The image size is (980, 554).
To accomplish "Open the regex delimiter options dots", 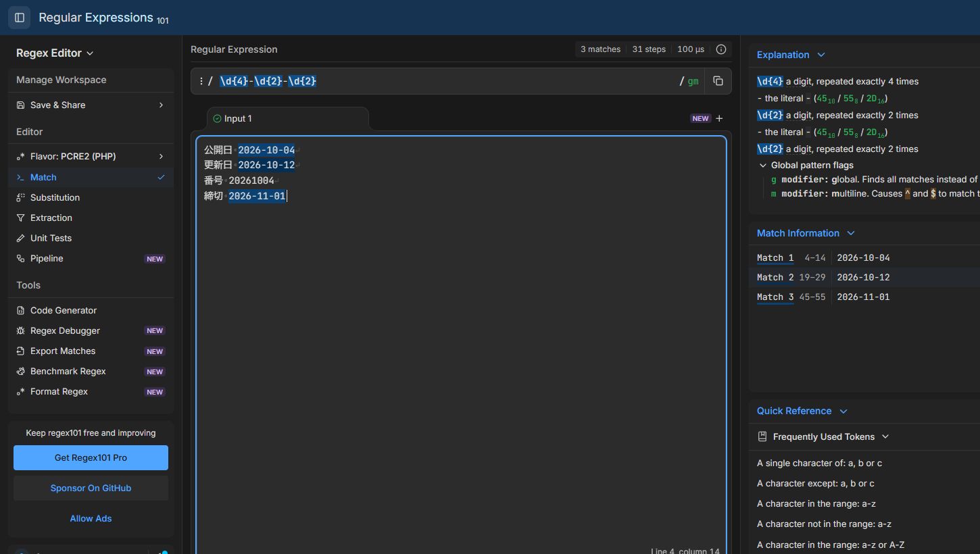I will click(x=201, y=81).
